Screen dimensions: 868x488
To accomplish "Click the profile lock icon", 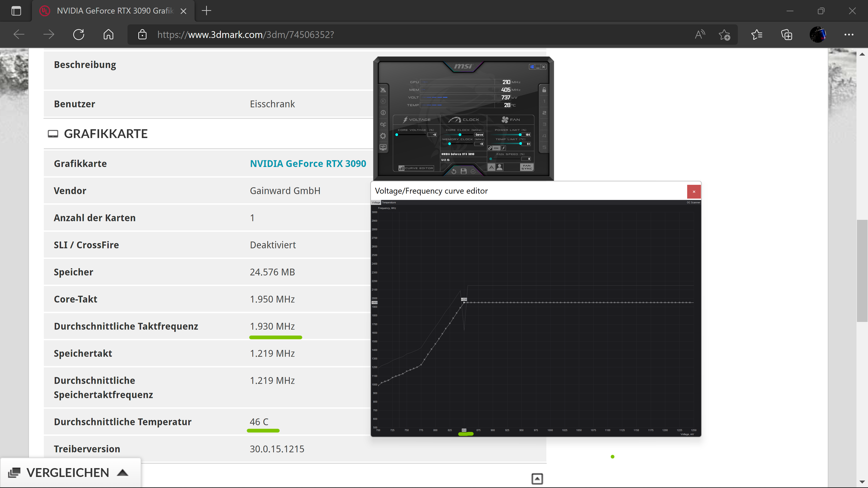I will tap(544, 90).
